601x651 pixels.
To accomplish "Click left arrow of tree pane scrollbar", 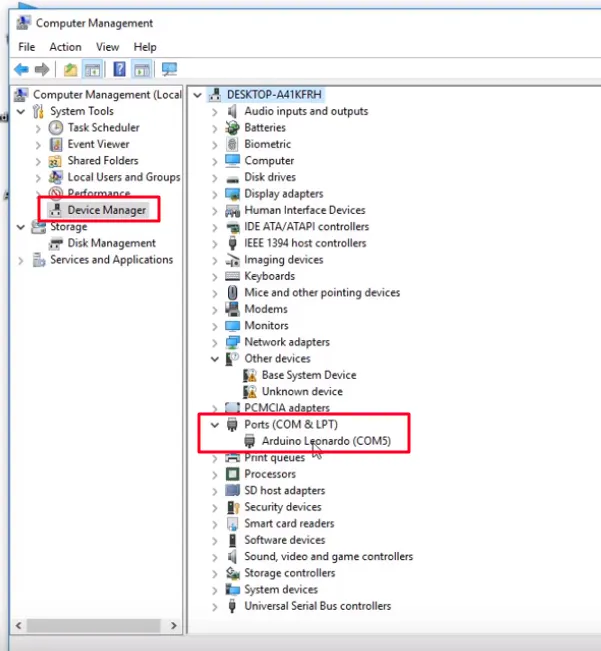I will click(x=18, y=626).
